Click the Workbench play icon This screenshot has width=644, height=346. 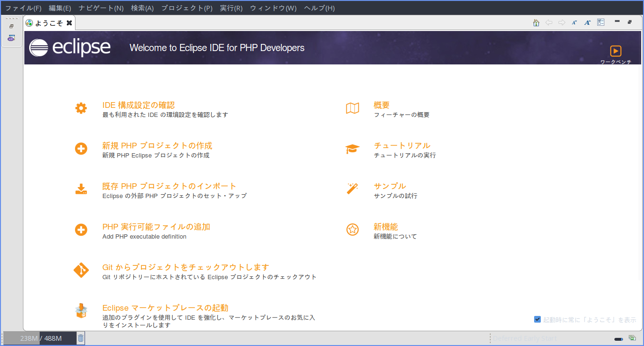pos(616,51)
